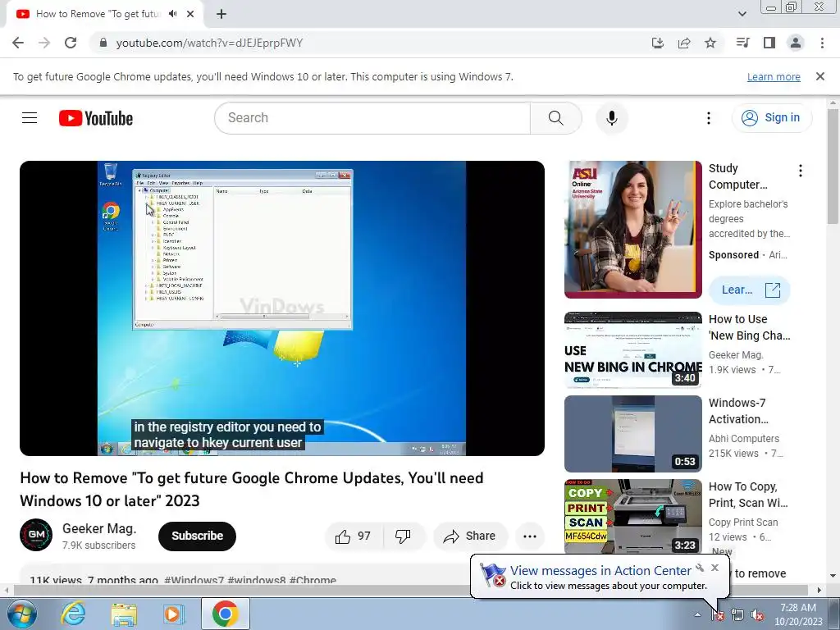This screenshot has width=840, height=630.
Task: Show hidden tray icons arrow
Action: pyautogui.click(x=697, y=615)
